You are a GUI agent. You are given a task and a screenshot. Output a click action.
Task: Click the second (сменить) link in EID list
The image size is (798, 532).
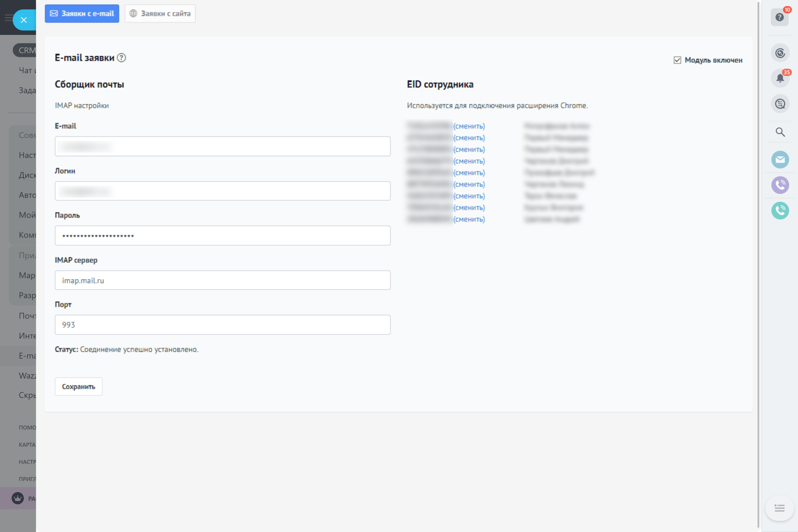(469, 138)
